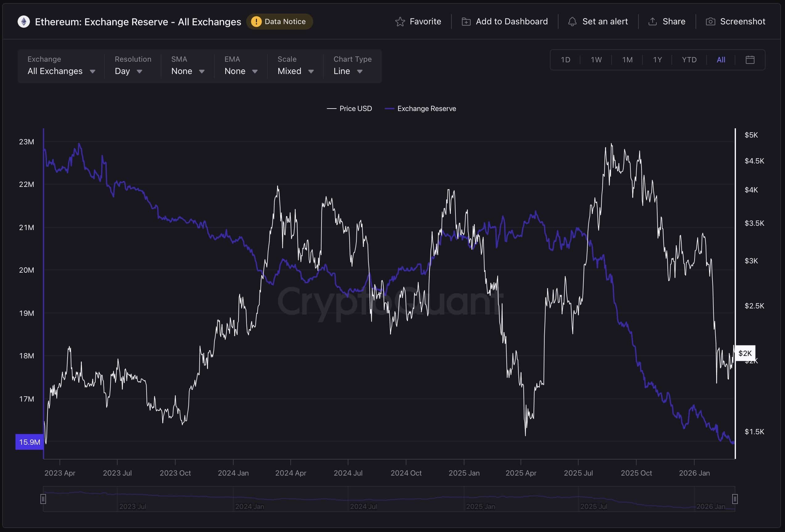Image resolution: width=785 pixels, height=532 pixels.
Task: Toggle the Price USD series in the legend
Action: pyautogui.click(x=349, y=108)
